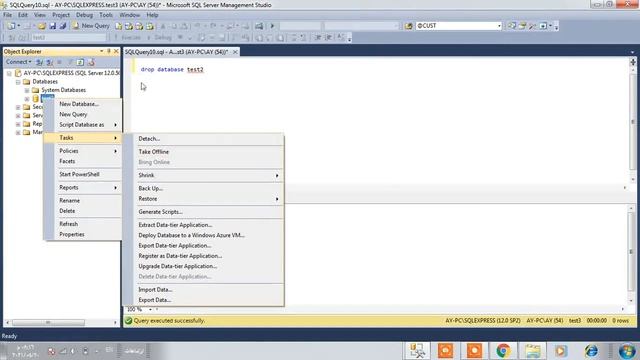Expand the System Databases folder

pyautogui.click(x=27, y=90)
